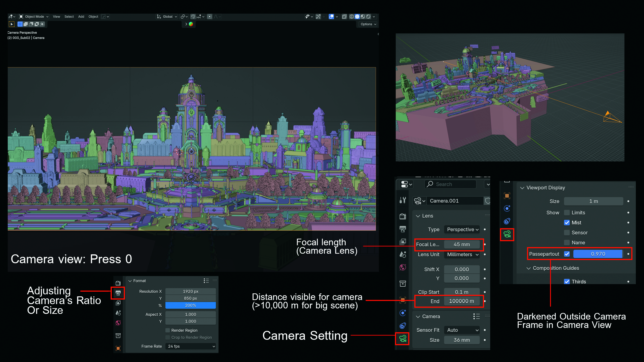The image size is (644, 362).
Task: Open the editor type menu in viewport header
Action: pyautogui.click(x=12, y=17)
